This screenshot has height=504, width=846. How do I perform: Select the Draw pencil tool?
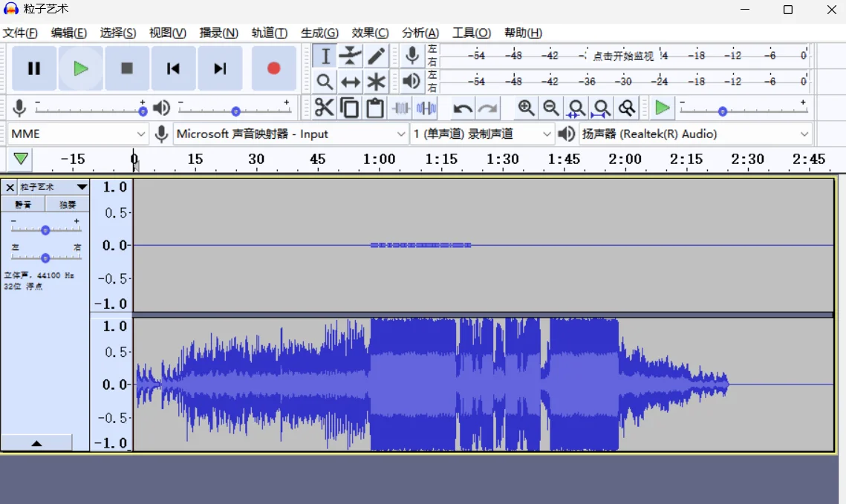[x=376, y=56]
